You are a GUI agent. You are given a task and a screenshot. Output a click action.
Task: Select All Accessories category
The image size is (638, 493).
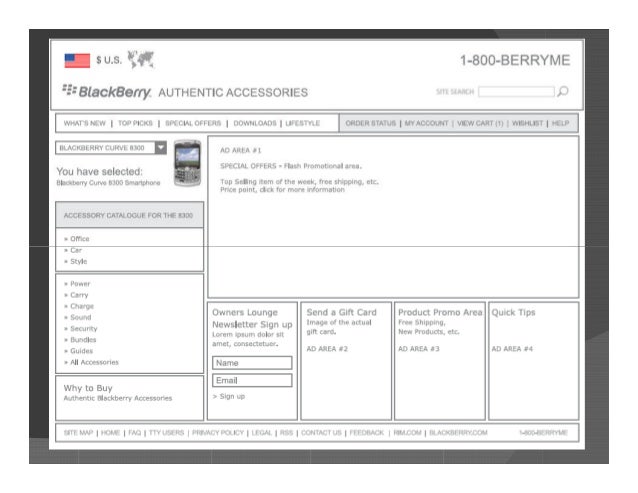pos(94,362)
